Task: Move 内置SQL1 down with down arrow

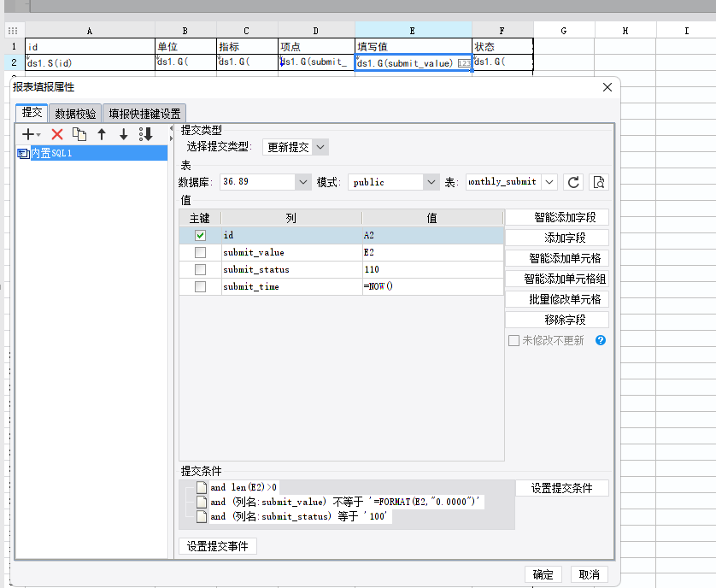Action: [123, 134]
